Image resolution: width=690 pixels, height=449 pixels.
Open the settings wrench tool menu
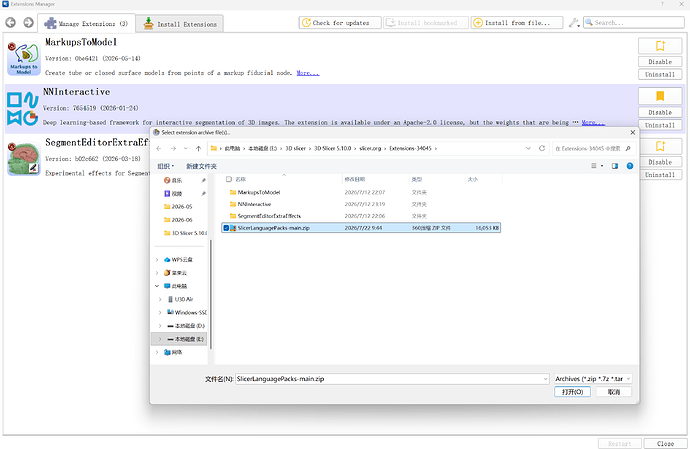point(573,23)
